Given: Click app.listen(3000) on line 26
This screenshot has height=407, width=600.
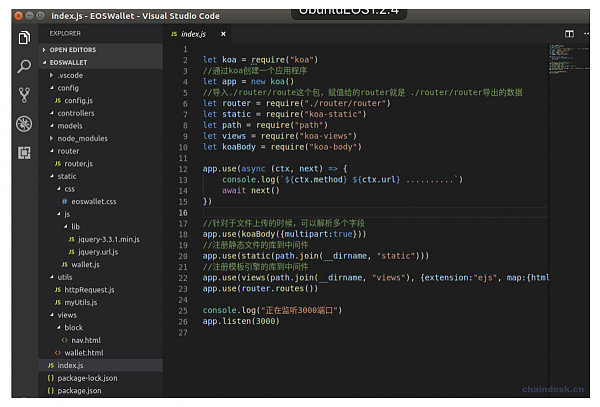Looking at the screenshot, I should (x=241, y=321).
